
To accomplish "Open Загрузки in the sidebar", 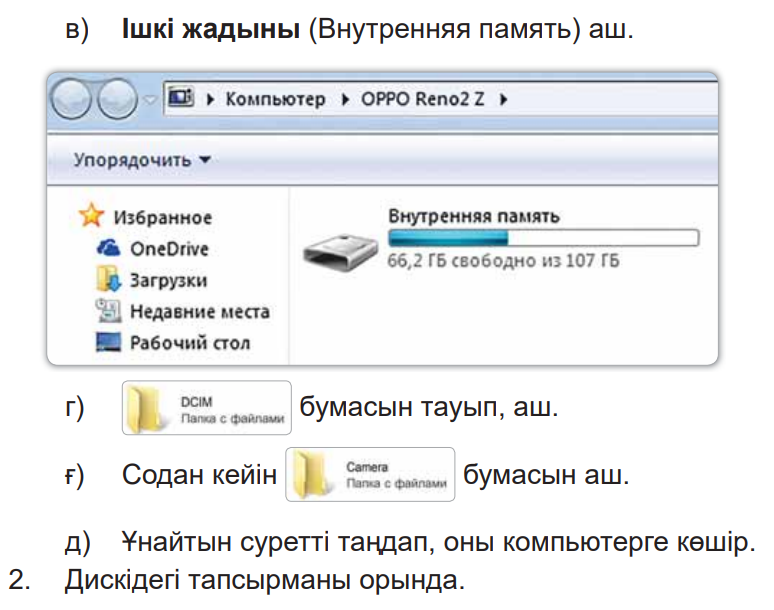I will pos(168,280).
